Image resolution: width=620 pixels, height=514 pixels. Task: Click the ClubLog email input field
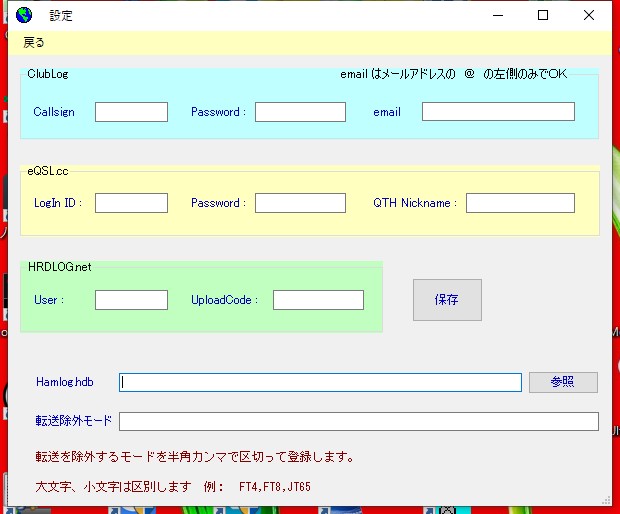click(x=498, y=111)
